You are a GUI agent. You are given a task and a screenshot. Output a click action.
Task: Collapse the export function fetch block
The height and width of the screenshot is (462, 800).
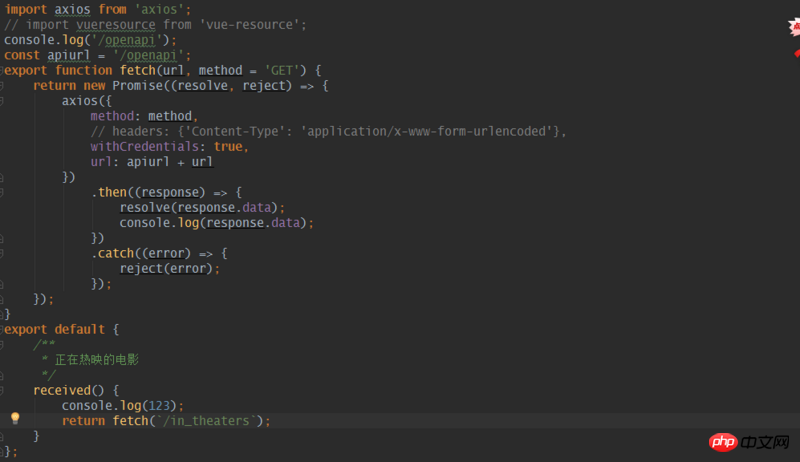tap(2, 70)
